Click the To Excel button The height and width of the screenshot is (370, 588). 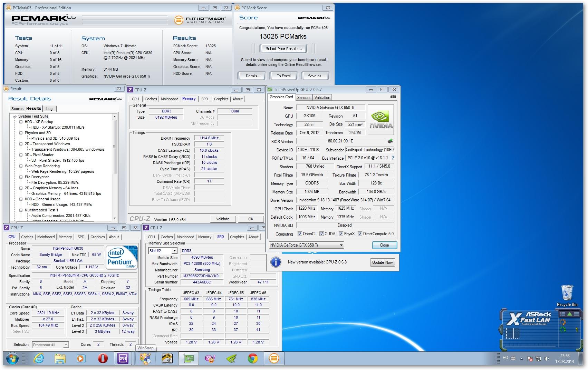coord(284,76)
